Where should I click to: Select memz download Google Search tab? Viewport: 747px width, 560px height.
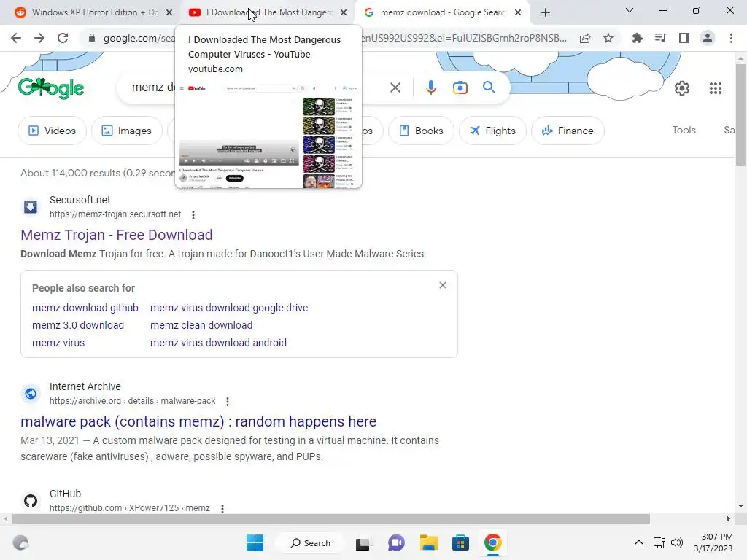(443, 12)
